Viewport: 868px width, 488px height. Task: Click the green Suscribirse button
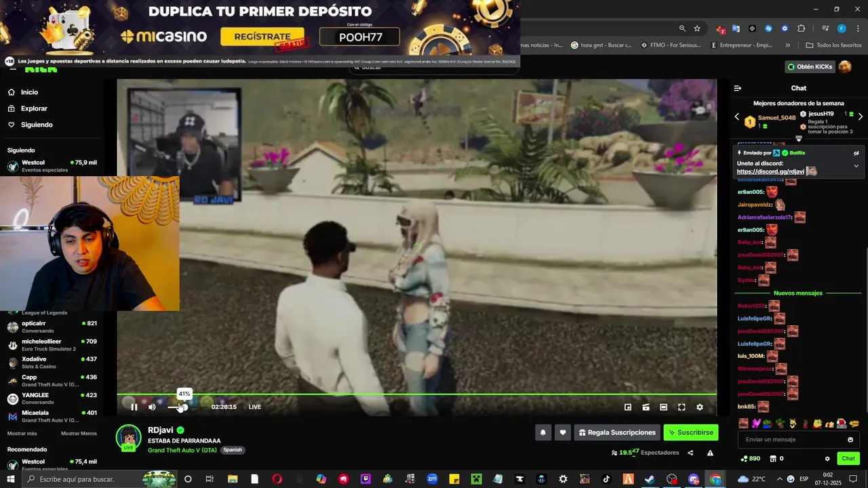click(690, 432)
